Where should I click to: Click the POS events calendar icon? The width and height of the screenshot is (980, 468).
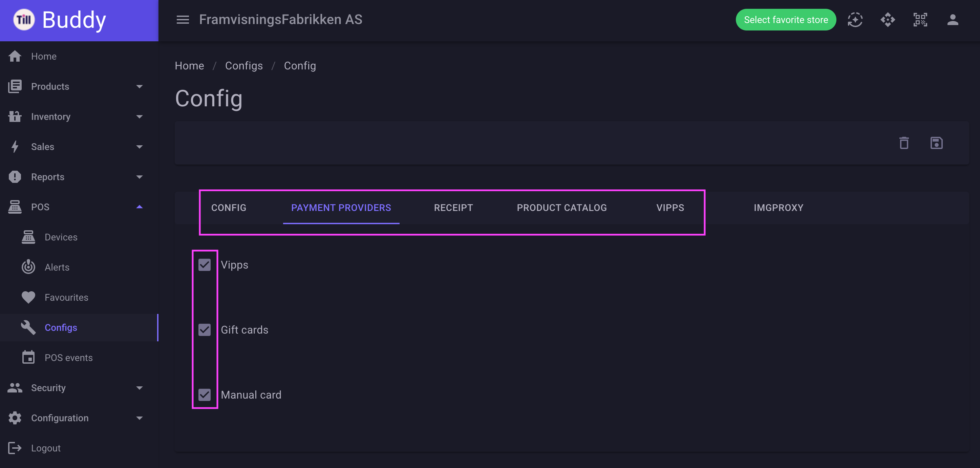pyautogui.click(x=28, y=358)
